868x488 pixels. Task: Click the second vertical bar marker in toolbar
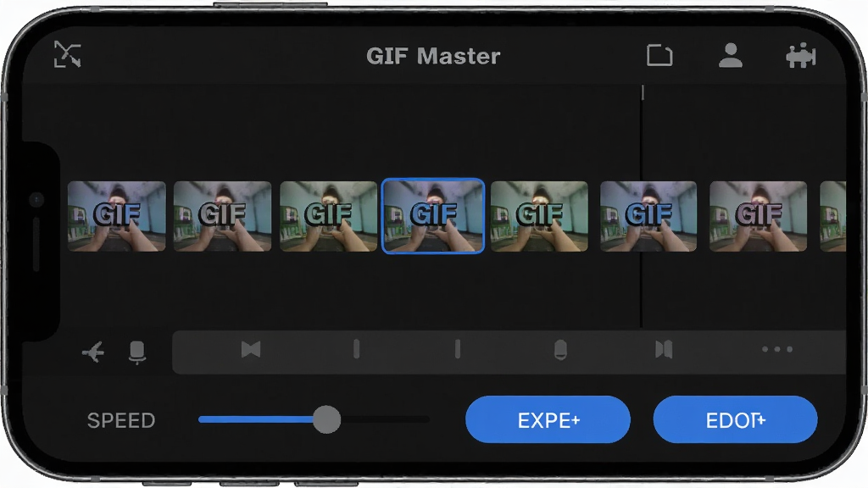pyautogui.click(x=457, y=349)
